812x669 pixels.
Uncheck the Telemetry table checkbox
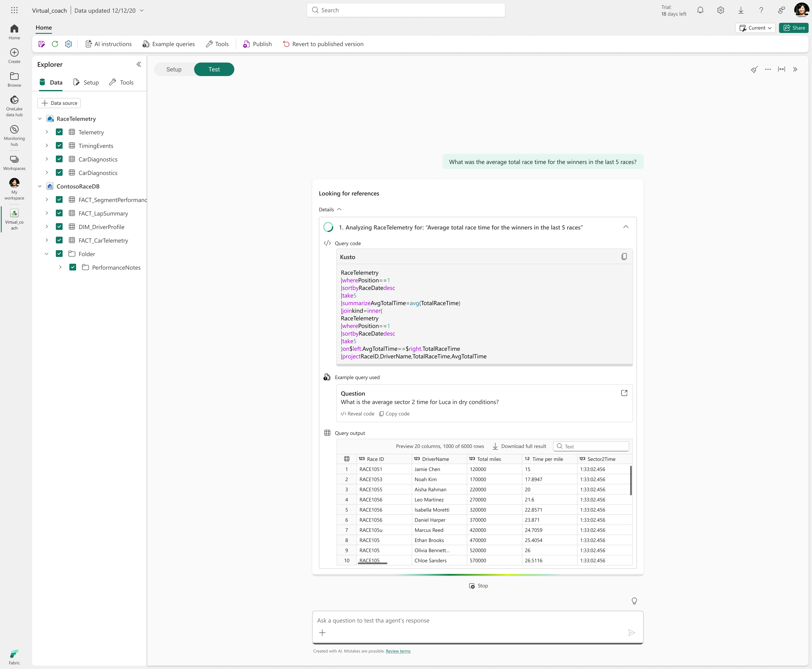pyautogui.click(x=59, y=132)
